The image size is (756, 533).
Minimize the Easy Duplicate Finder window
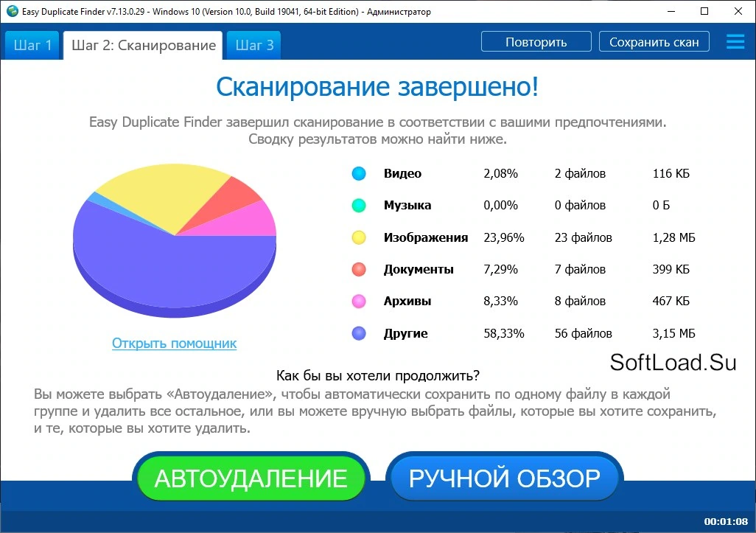pos(671,11)
